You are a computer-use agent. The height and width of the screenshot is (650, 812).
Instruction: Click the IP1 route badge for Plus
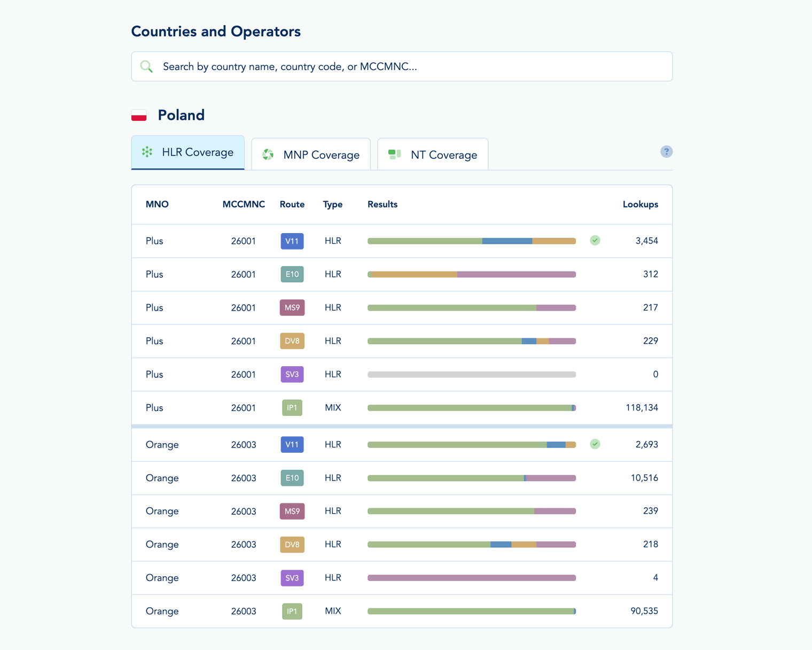tap(292, 408)
